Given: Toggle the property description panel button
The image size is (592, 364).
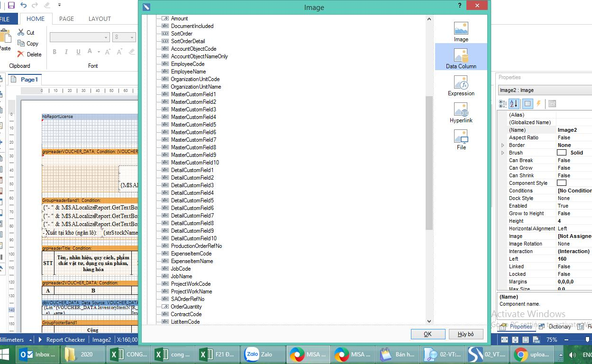Looking at the screenshot, I should pos(552,103).
